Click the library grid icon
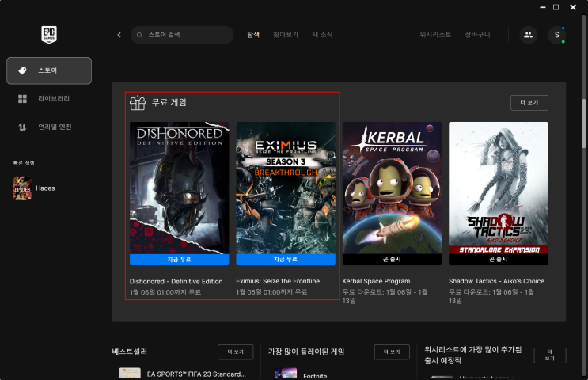The height and width of the screenshot is (380, 588). 22,99
